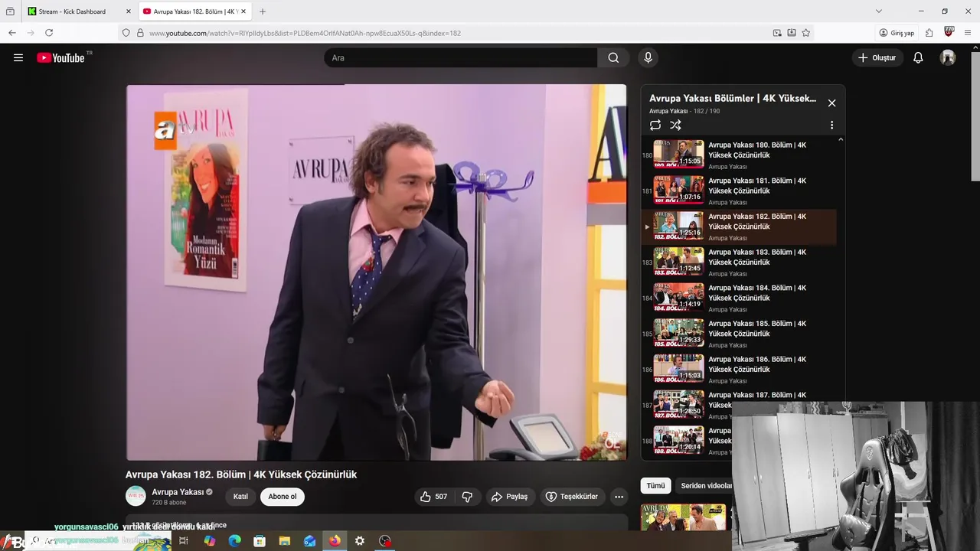Open Task View on the taskbar
The image size is (980, 551).
pyautogui.click(x=184, y=540)
